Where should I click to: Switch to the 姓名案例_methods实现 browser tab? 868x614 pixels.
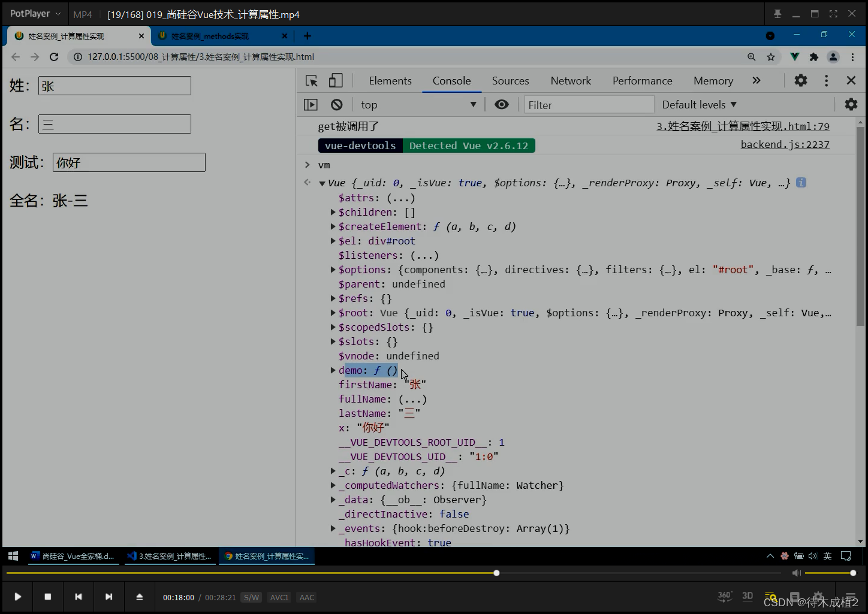[x=222, y=36]
